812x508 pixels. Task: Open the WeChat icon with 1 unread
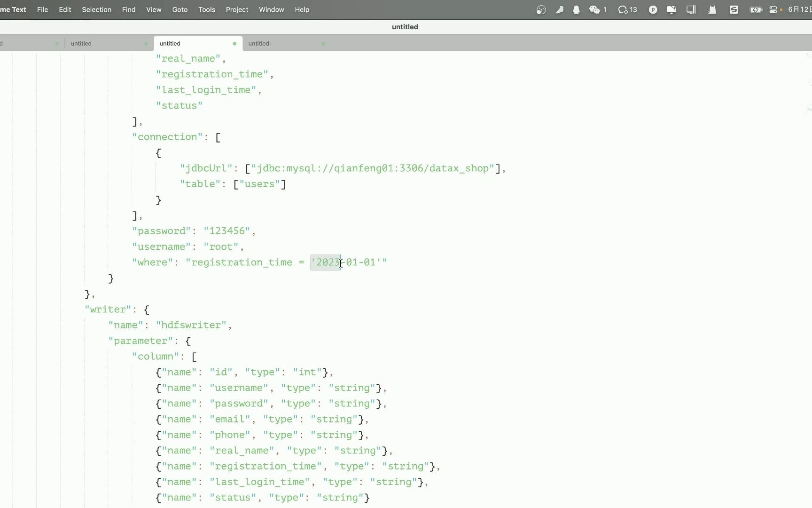point(598,9)
